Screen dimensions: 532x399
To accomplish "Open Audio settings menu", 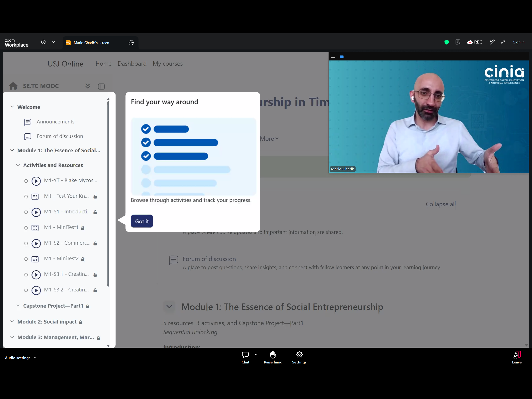I will pyautogui.click(x=20, y=358).
